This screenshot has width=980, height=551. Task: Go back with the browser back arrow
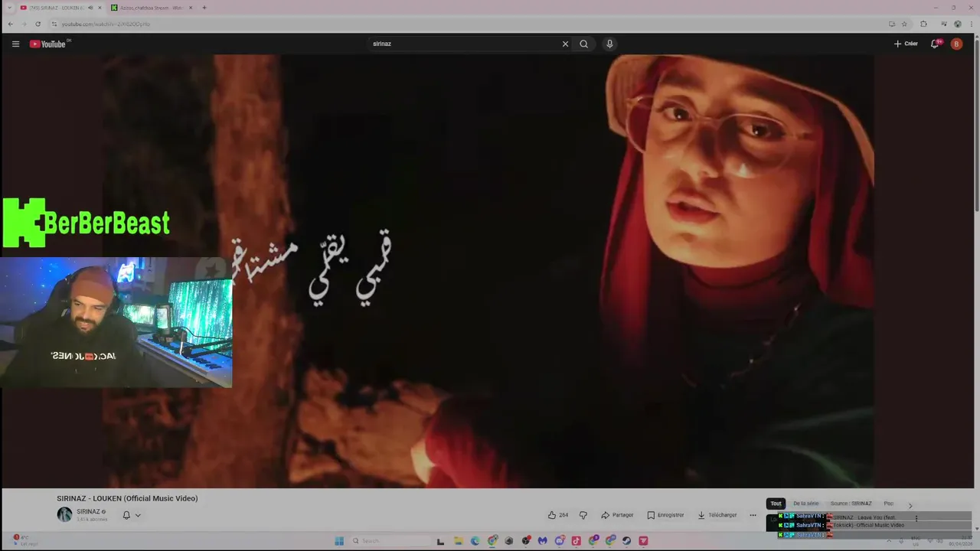(10, 24)
